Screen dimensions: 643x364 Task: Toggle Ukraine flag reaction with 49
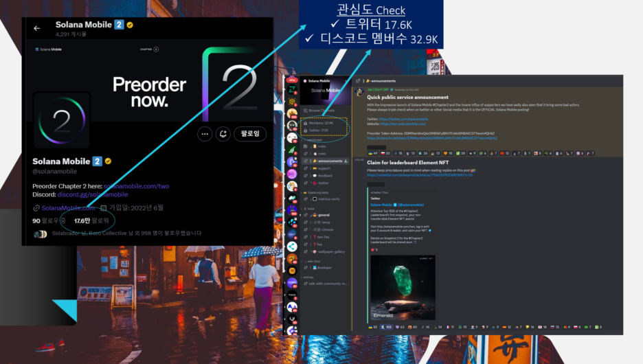point(373,153)
